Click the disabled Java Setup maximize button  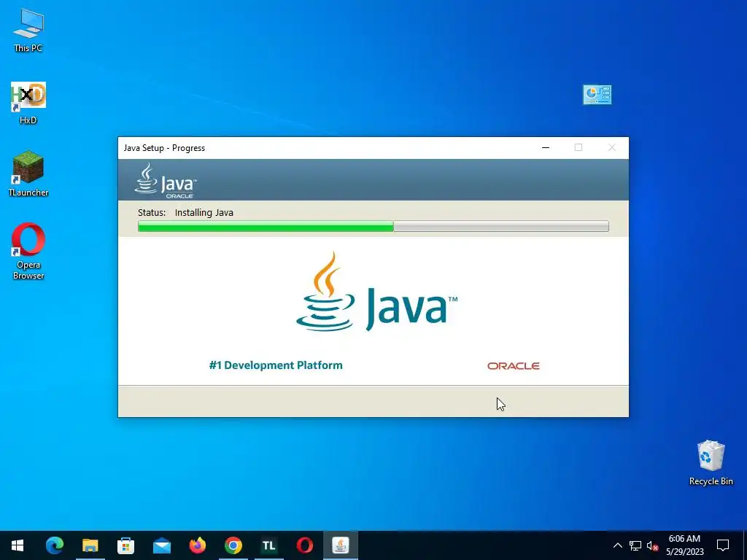point(578,147)
